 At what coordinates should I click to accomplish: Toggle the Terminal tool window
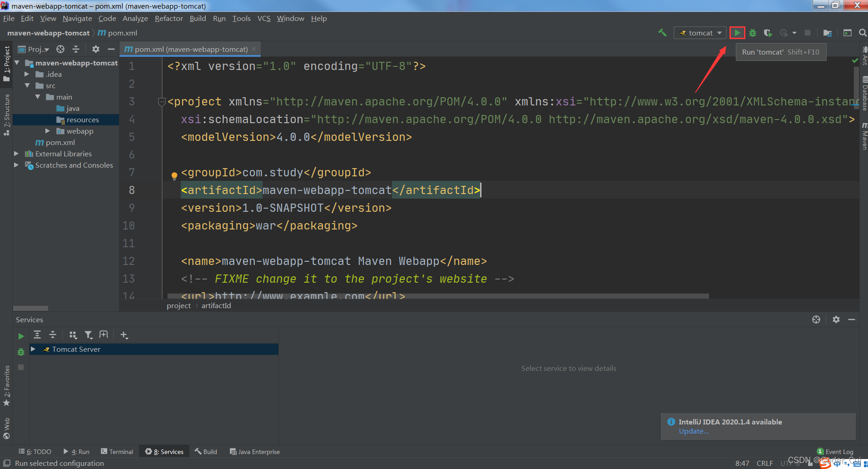point(117,452)
